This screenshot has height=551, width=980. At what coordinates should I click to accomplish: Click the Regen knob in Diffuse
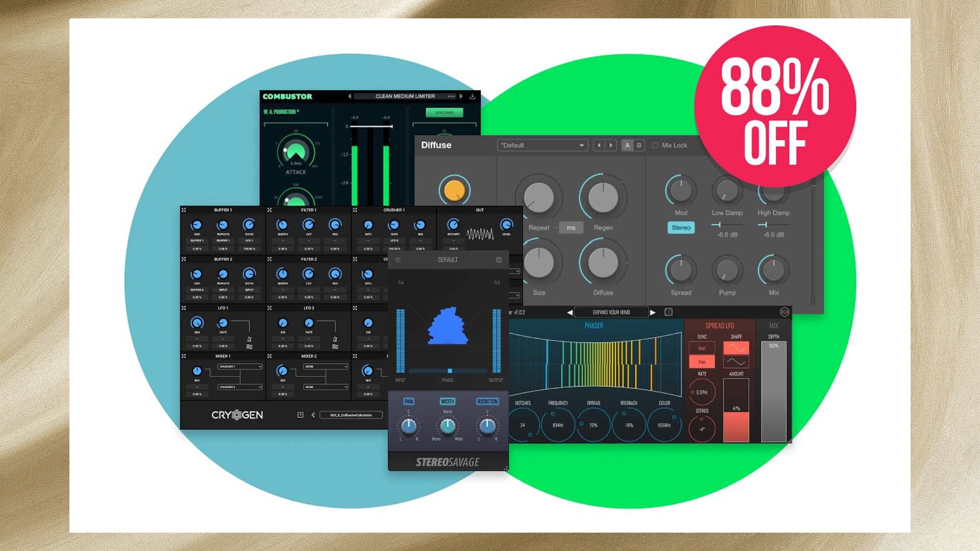[603, 197]
